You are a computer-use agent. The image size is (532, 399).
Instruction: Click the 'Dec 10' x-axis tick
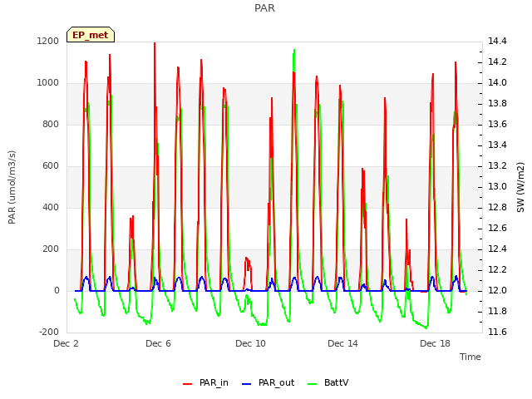(x=250, y=343)
